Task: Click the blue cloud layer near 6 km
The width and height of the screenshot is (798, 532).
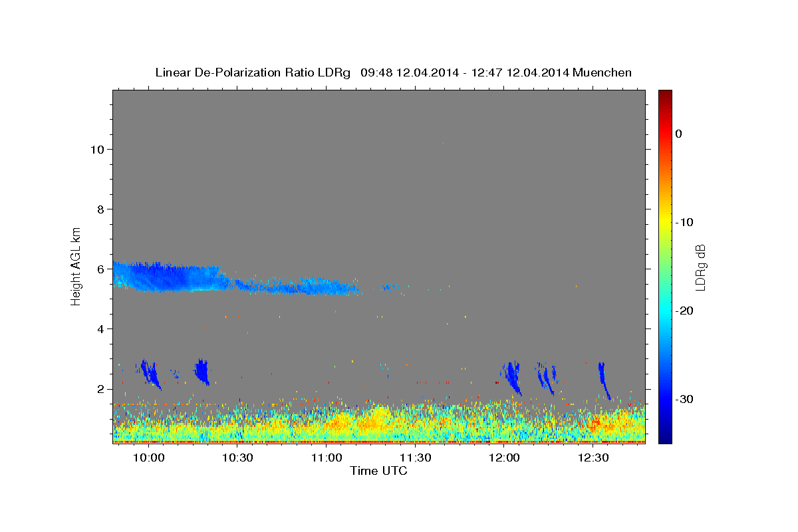Action: point(166,277)
